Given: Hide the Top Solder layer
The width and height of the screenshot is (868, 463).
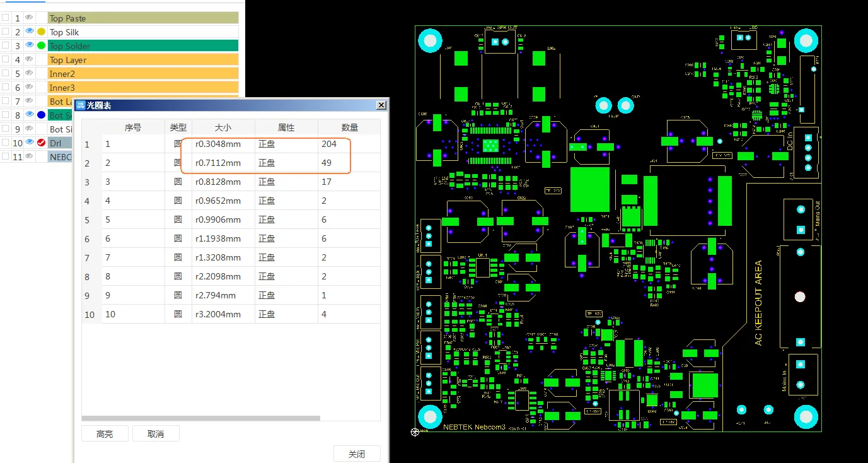Looking at the screenshot, I should (29, 45).
